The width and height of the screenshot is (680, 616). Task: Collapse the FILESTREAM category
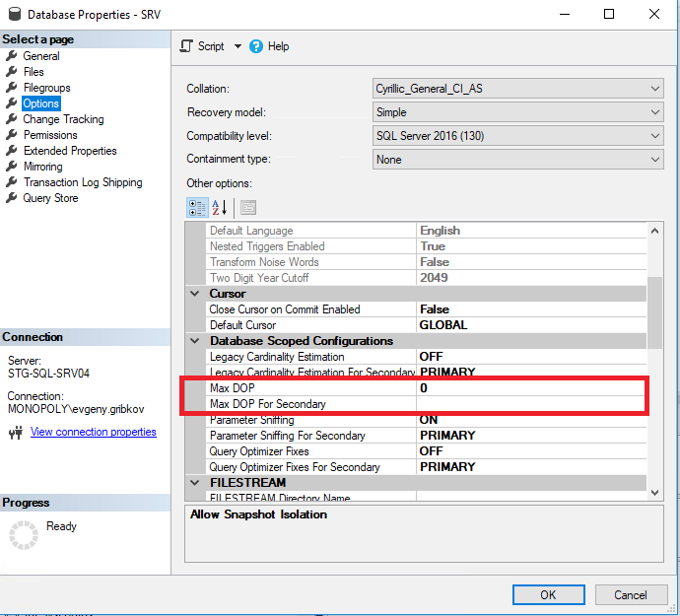coord(195,483)
